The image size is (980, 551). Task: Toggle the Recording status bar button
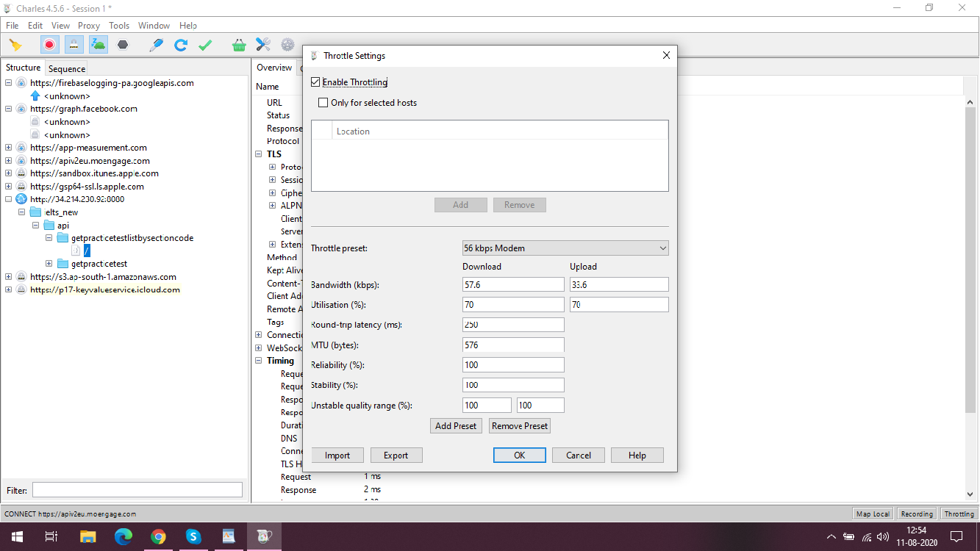pyautogui.click(x=917, y=514)
